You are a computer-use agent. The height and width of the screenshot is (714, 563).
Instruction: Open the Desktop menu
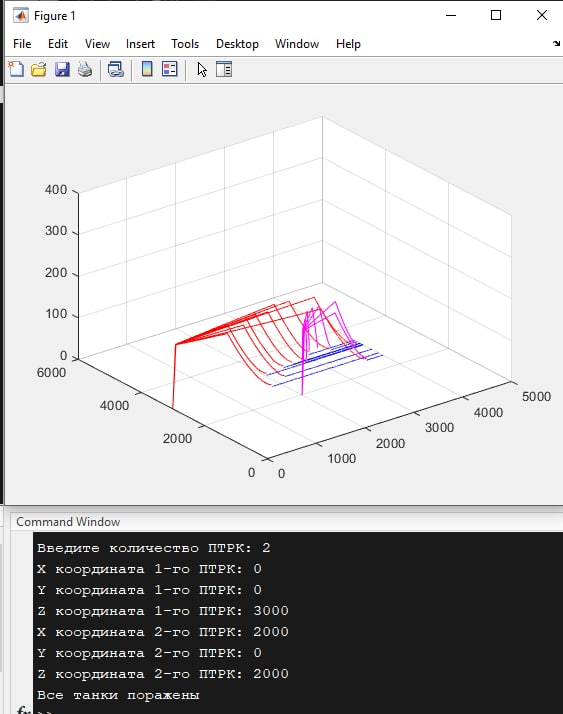click(237, 44)
